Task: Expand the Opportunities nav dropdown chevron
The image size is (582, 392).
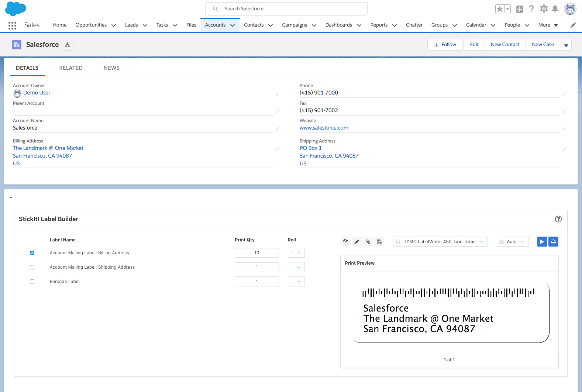Action: coord(114,25)
